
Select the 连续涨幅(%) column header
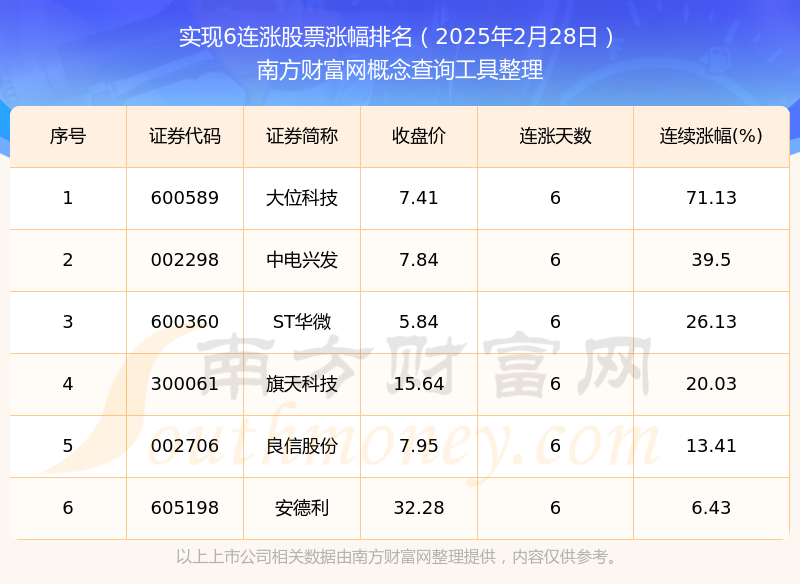711,136
